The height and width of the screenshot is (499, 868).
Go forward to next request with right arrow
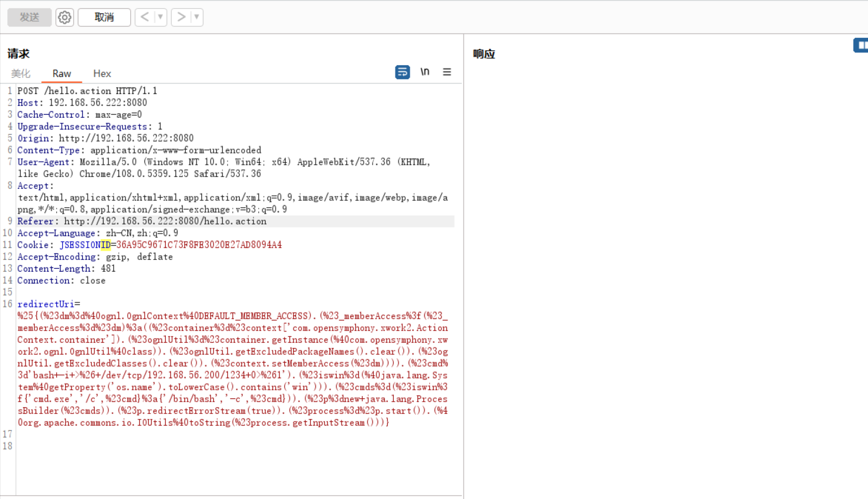pos(181,17)
